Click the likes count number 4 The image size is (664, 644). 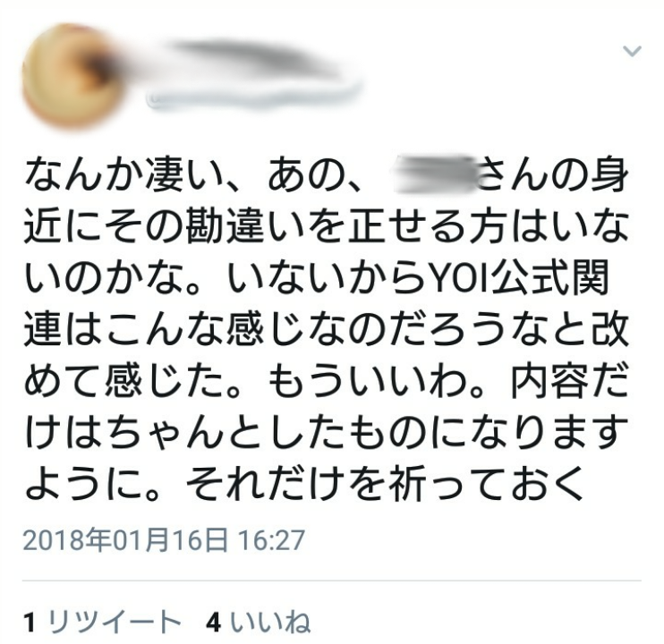pyautogui.click(x=213, y=623)
